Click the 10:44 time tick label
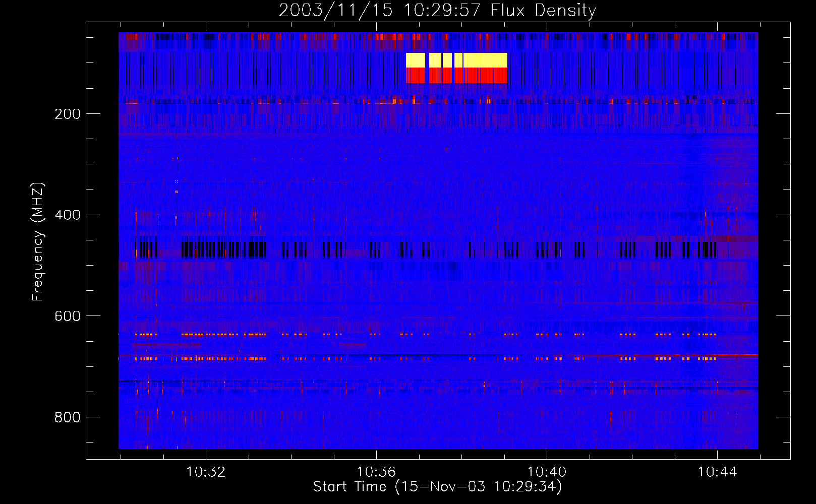 [x=717, y=472]
